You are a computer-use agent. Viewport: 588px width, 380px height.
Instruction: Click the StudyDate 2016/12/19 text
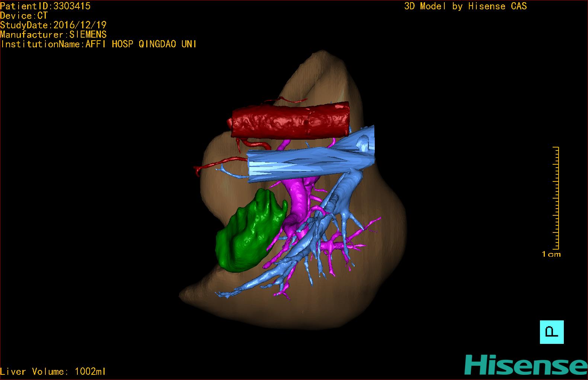click(x=53, y=25)
